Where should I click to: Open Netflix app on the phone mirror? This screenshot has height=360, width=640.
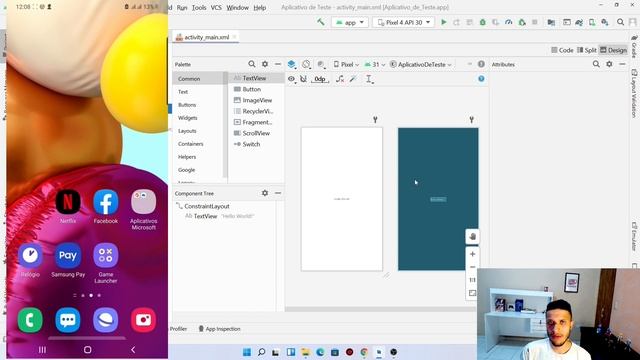pos(68,206)
